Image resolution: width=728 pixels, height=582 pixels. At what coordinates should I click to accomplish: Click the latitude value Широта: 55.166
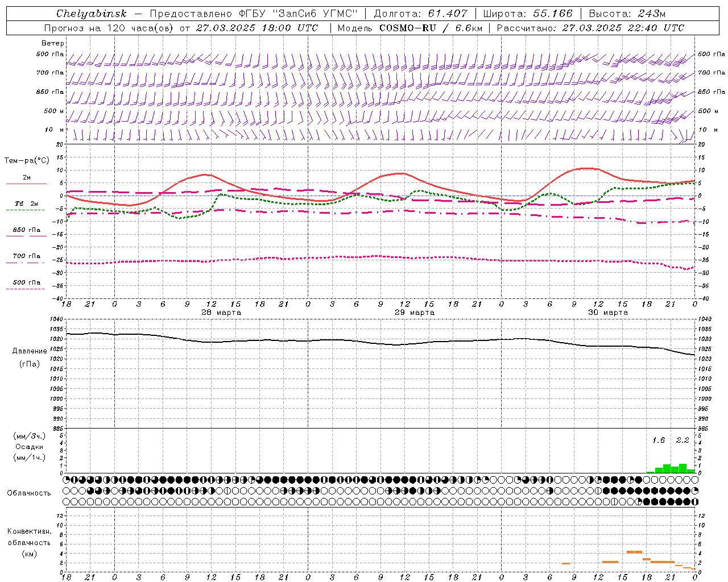coord(528,13)
